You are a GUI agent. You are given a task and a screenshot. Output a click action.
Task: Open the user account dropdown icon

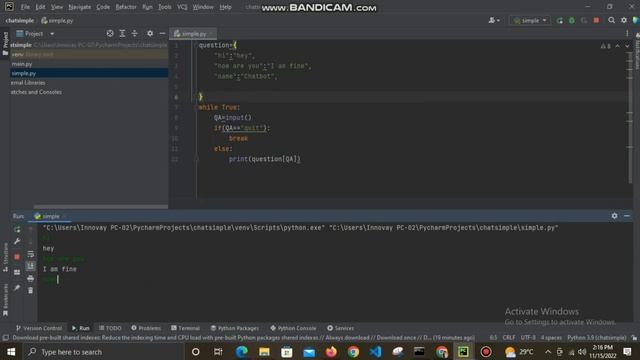[494, 20]
